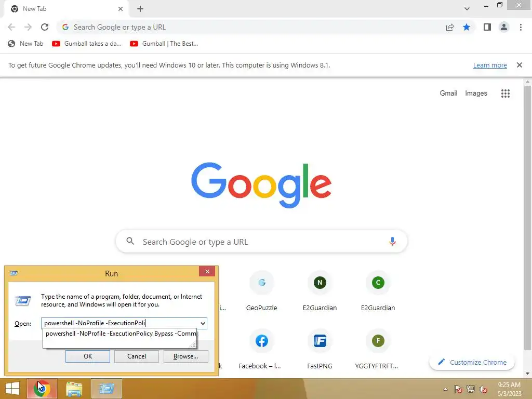Image resolution: width=532 pixels, height=399 pixels.
Task: Open the E2Guardian shortcut with dark N icon
Action: coord(320,291)
